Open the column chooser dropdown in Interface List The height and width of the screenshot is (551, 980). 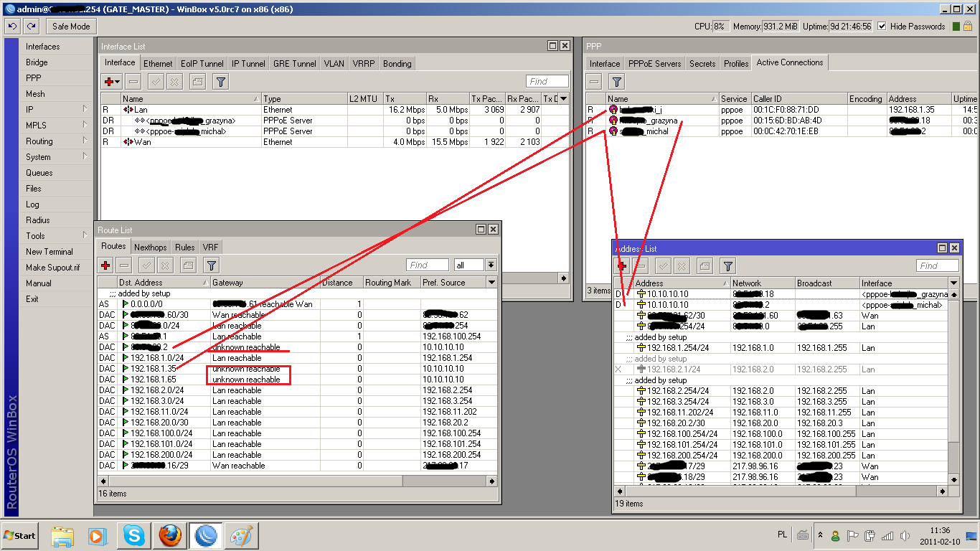click(563, 99)
